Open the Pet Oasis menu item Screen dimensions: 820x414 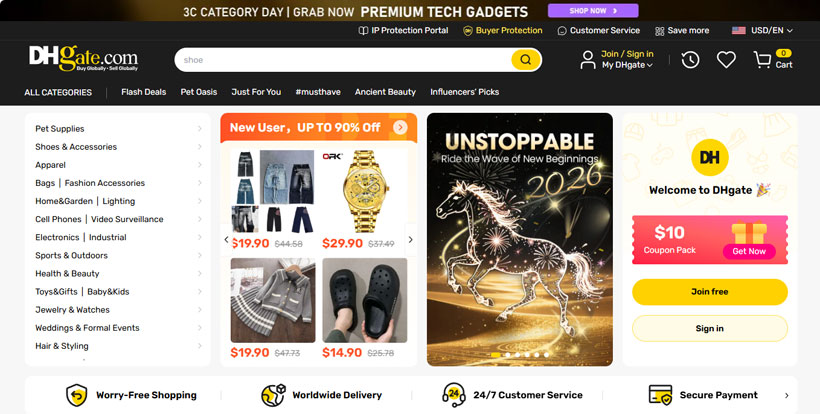click(x=199, y=92)
